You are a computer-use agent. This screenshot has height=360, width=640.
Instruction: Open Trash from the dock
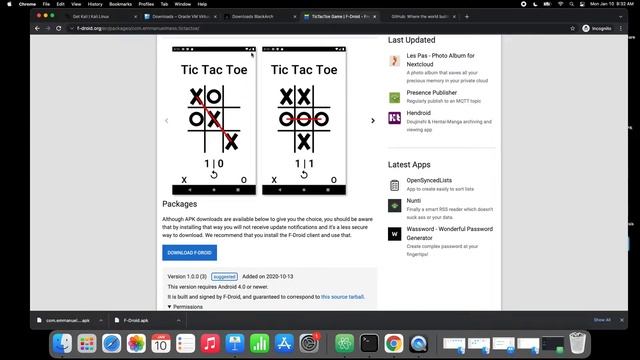(x=577, y=343)
